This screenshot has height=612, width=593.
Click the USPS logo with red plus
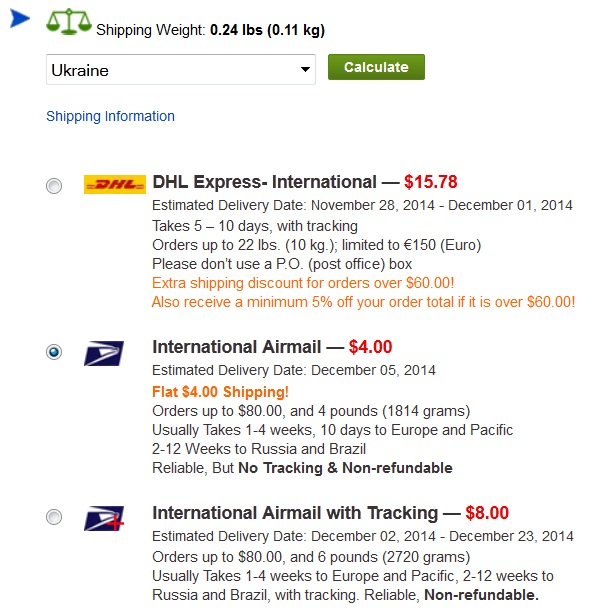tap(104, 518)
